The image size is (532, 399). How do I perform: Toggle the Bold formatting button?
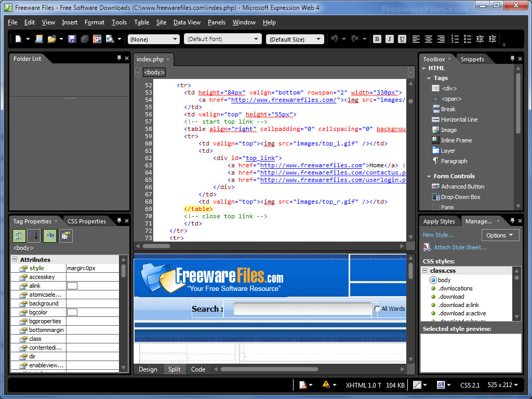coord(377,39)
